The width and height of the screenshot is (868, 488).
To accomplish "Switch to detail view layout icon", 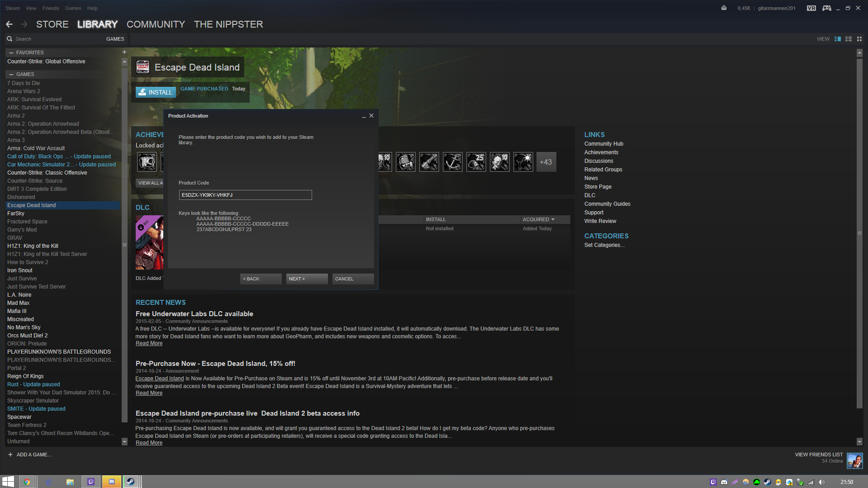I will click(838, 39).
